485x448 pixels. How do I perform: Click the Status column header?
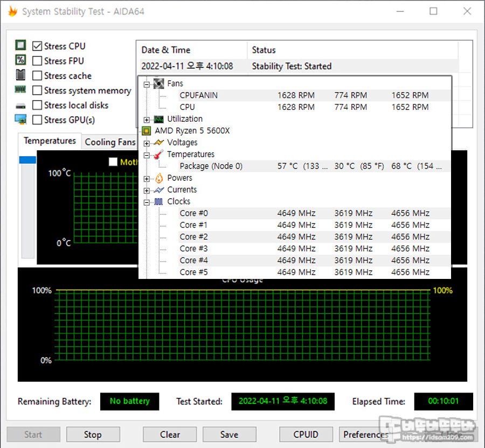(352, 50)
